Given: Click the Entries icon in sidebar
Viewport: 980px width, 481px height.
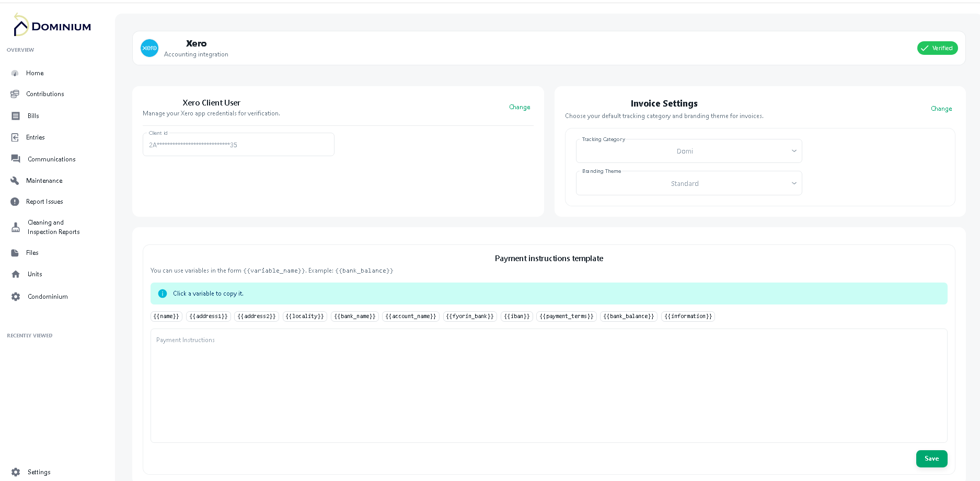Looking at the screenshot, I should [15, 137].
